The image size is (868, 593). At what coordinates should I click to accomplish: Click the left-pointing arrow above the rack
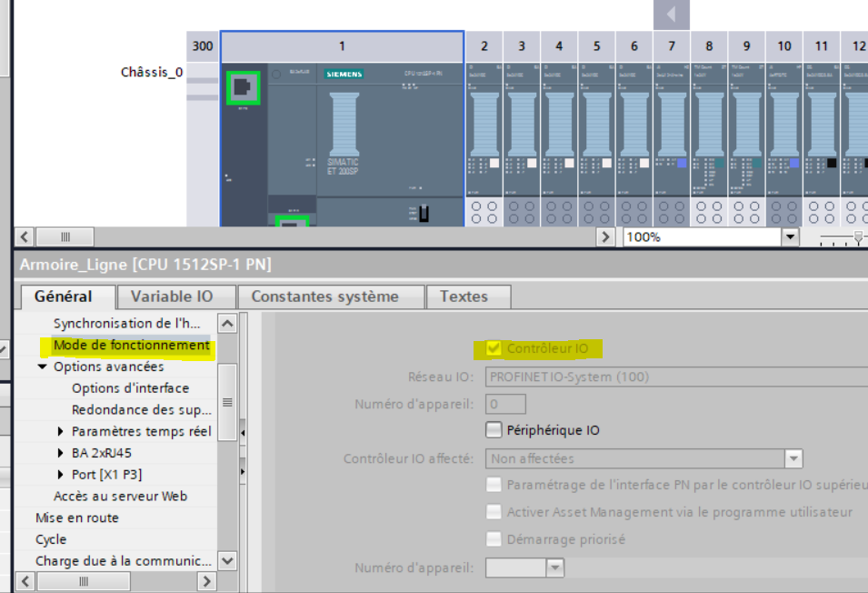click(672, 15)
